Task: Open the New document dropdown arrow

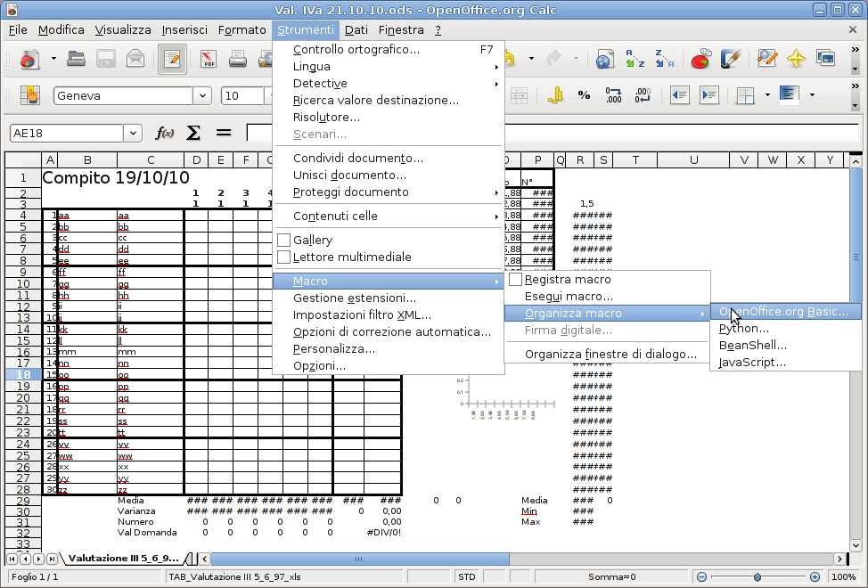Action: pos(53,59)
